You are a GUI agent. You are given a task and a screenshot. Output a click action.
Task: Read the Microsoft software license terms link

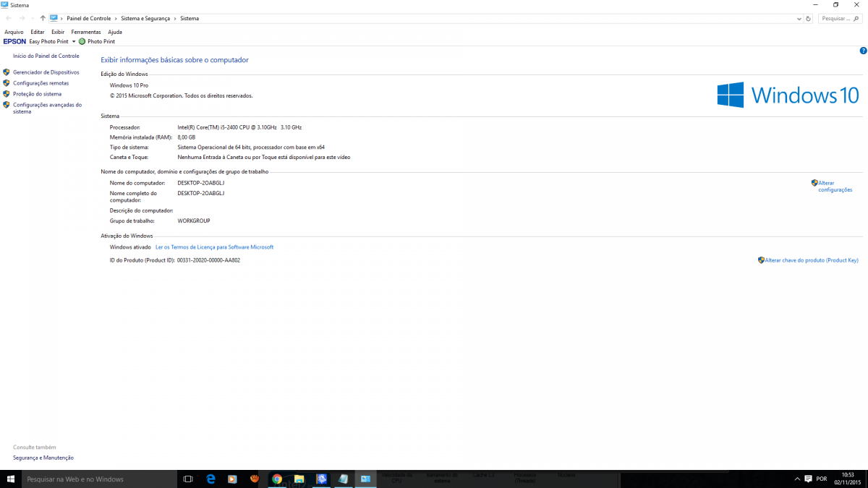click(x=215, y=247)
